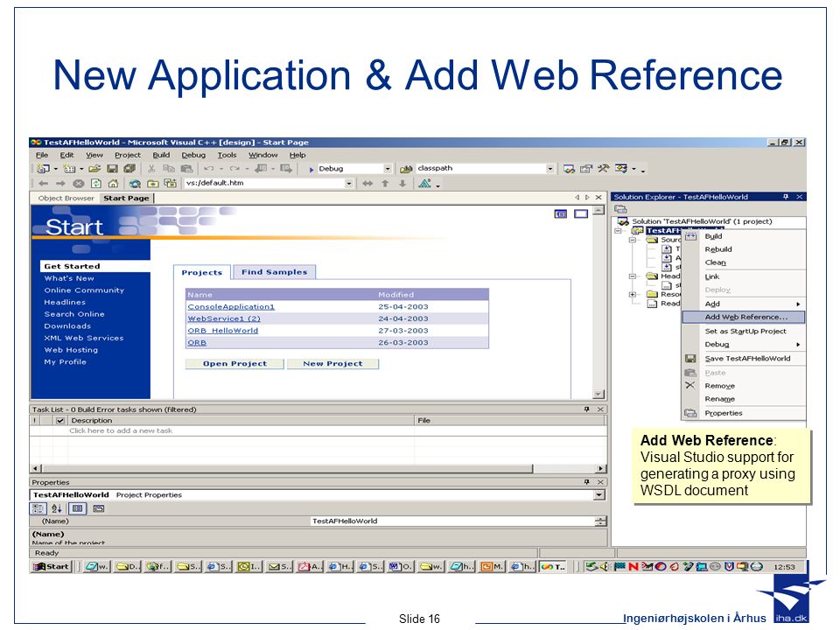Open the TestAFHelloWorld Project Properties object dropdown

(x=599, y=495)
